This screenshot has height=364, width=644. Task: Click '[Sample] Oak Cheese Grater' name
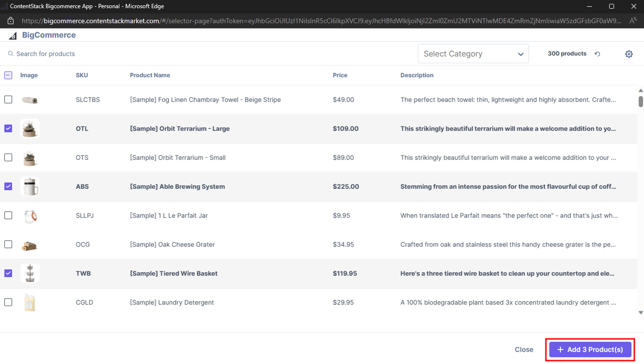click(172, 244)
